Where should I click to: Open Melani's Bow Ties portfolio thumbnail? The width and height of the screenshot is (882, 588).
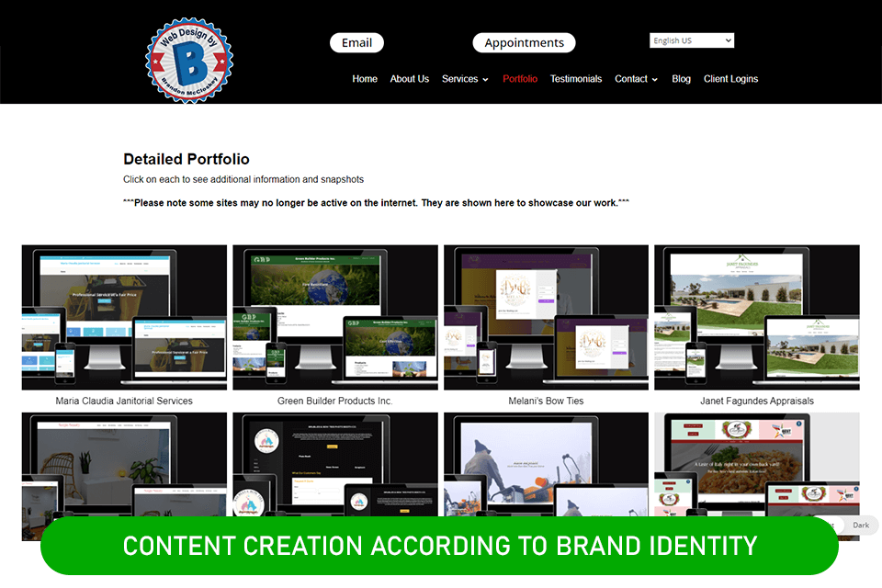pyautogui.click(x=546, y=317)
